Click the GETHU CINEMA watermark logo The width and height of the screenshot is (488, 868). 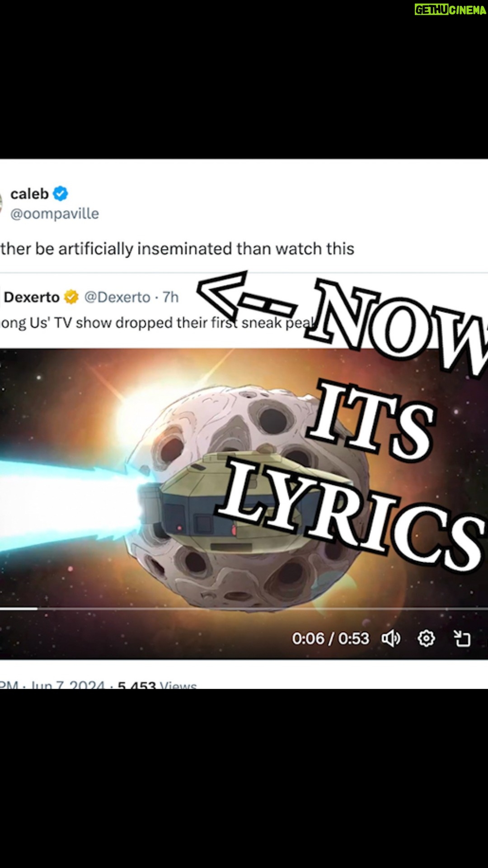[450, 10]
